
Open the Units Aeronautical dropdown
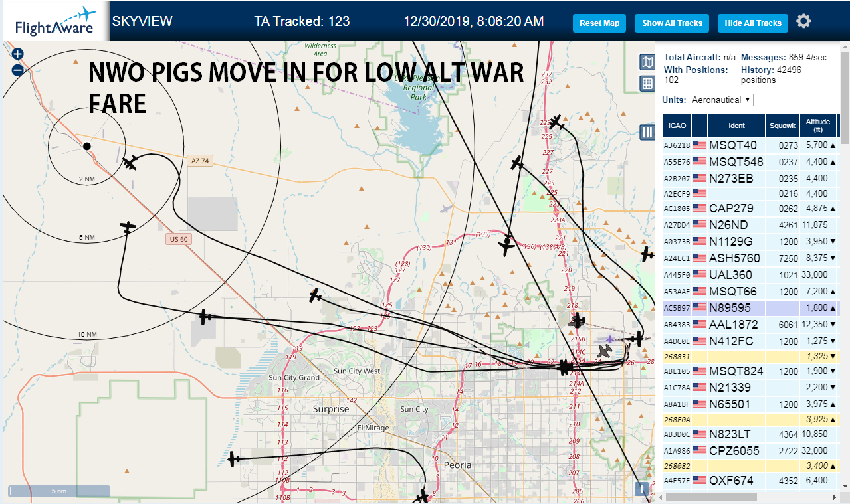[x=721, y=100]
